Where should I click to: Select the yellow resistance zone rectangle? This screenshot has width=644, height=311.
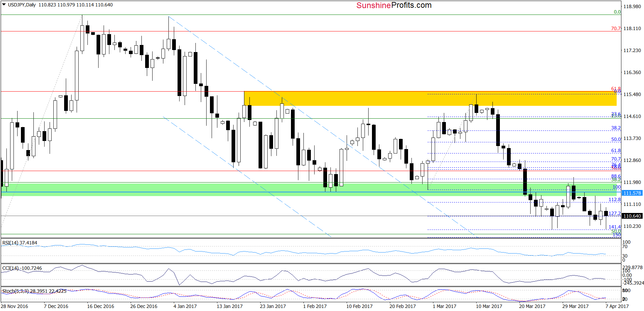[x=430, y=98]
